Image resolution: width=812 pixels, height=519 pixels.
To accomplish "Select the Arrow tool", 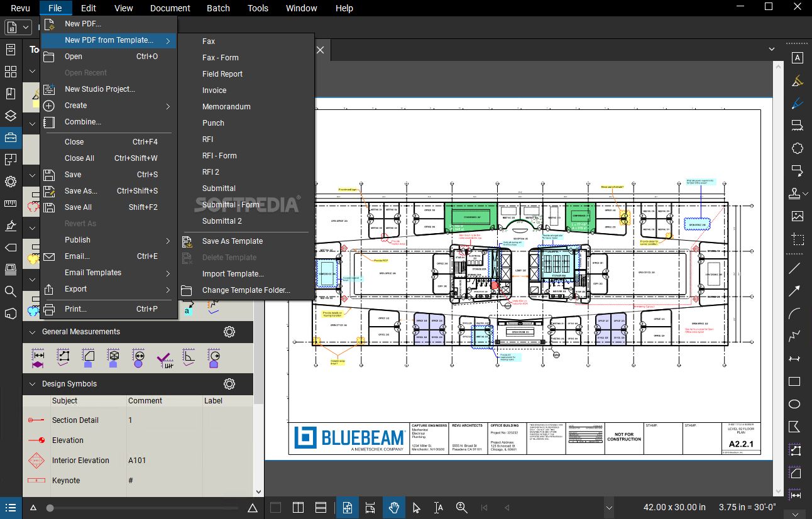I will point(795,291).
